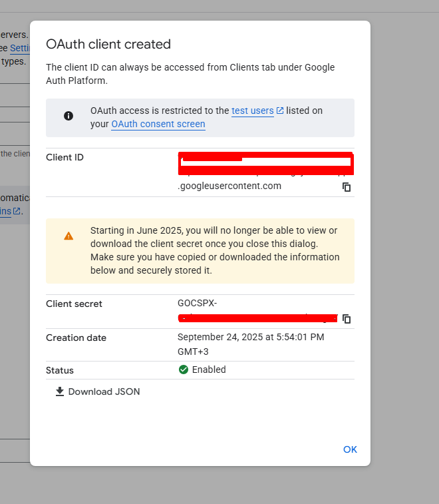Click the external-link icon beside 'ins' link
The width and height of the screenshot is (439, 504).
click(x=17, y=211)
